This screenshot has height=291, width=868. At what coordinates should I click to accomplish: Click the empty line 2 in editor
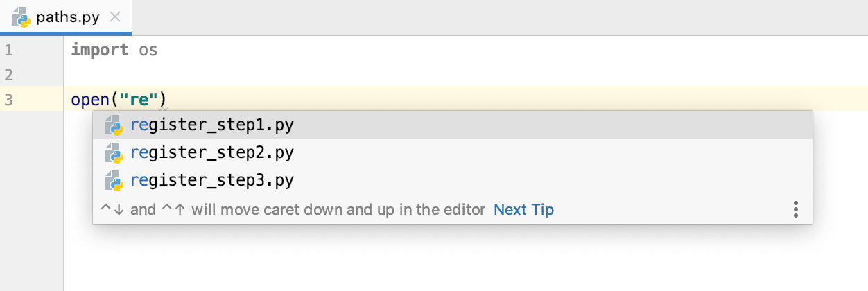coord(465,75)
